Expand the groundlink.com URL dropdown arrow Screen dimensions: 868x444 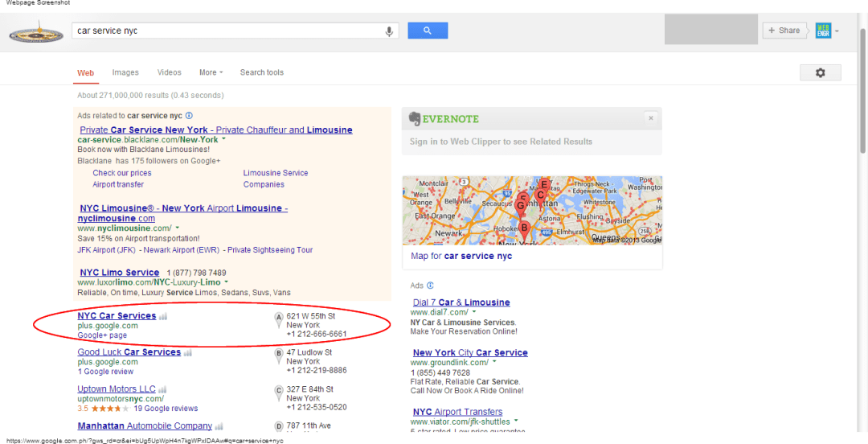tap(493, 362)
